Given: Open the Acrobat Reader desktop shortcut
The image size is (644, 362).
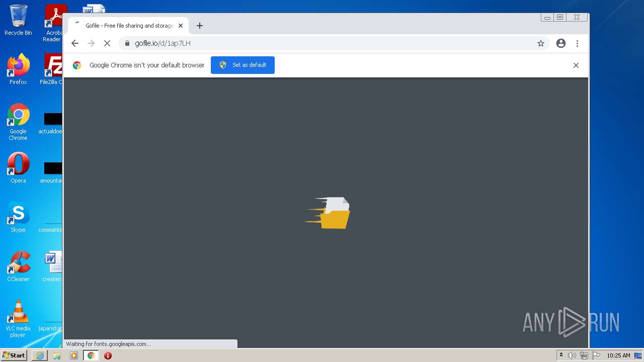Looking at the screenshot, I should [53, 23].
